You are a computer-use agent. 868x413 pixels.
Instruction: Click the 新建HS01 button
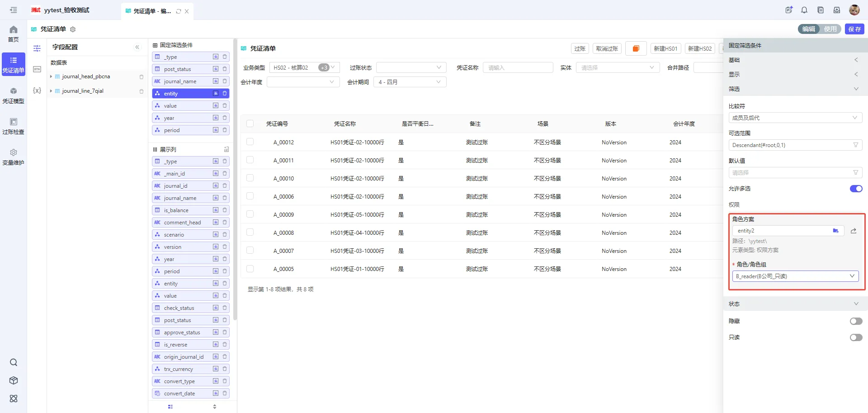(x=665, y=48)
